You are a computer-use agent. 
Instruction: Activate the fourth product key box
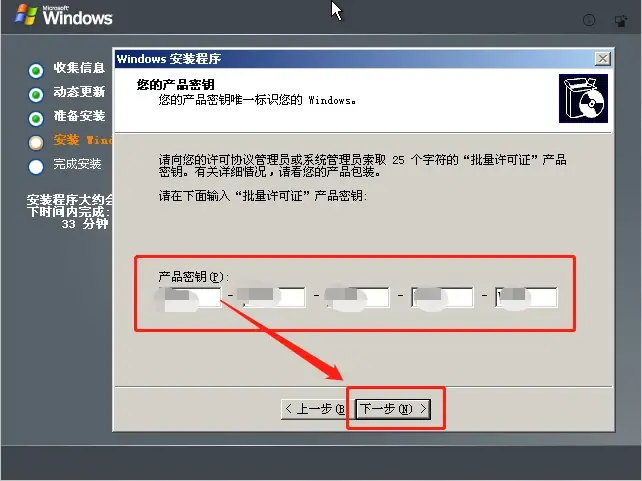pos(442,297)
